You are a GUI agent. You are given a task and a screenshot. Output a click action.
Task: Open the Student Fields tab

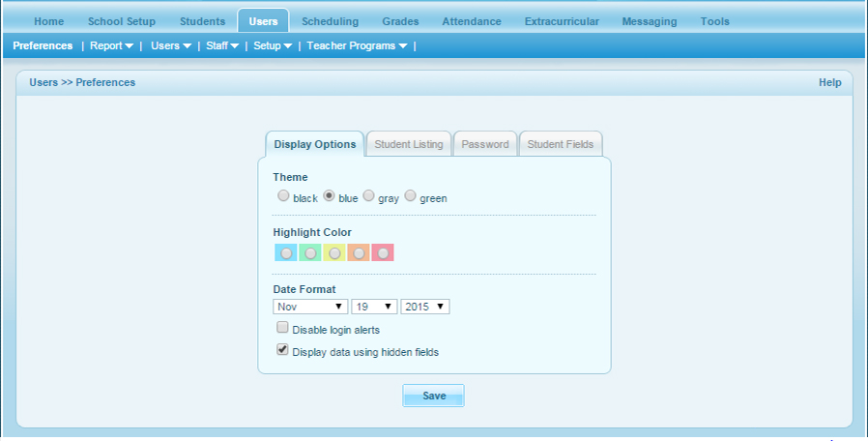tap(561, 144)
